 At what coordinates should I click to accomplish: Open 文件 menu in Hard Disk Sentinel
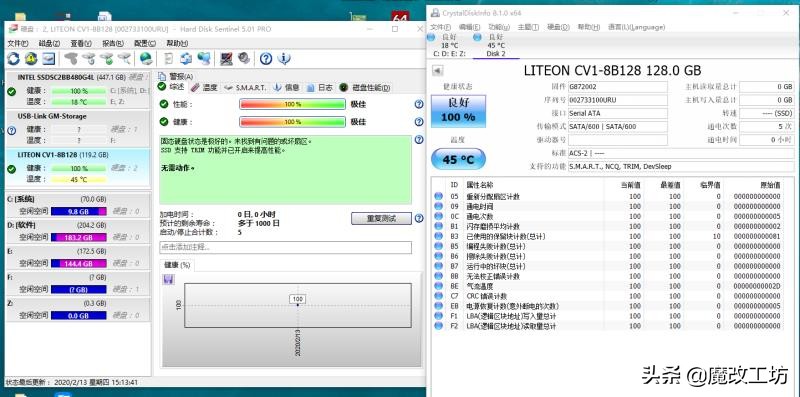[18, 43]
